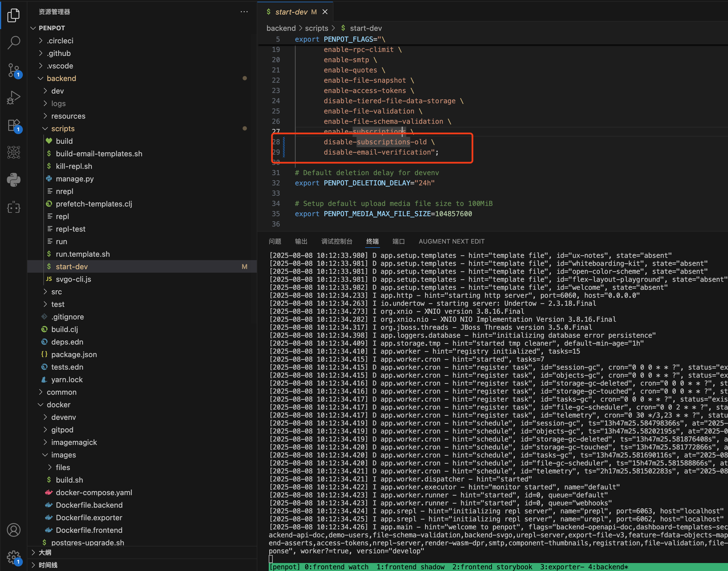Screen dimensions: 728x571
Task: Open the Python extension icon in activity bar
Action: (13, 180)
